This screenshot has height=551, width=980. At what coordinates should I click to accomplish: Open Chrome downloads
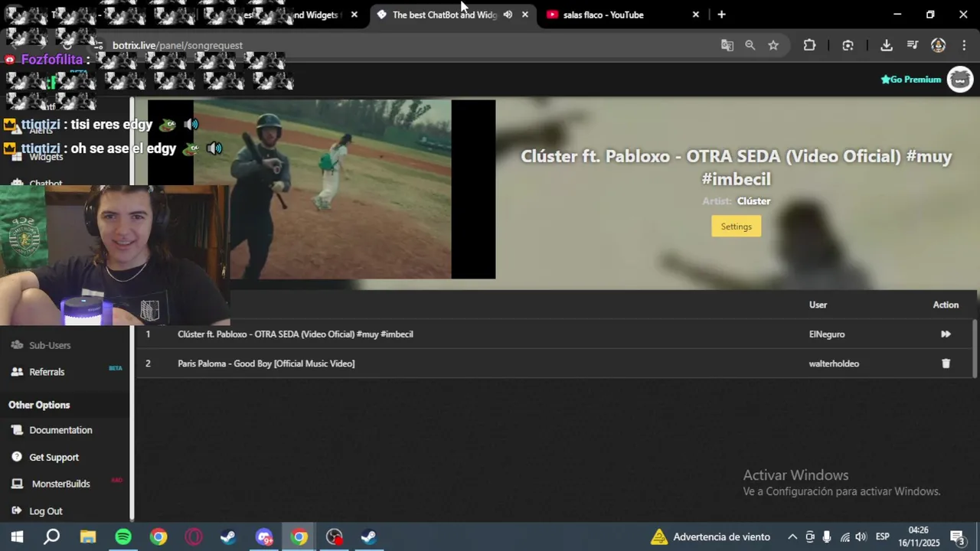pos(887,45)
